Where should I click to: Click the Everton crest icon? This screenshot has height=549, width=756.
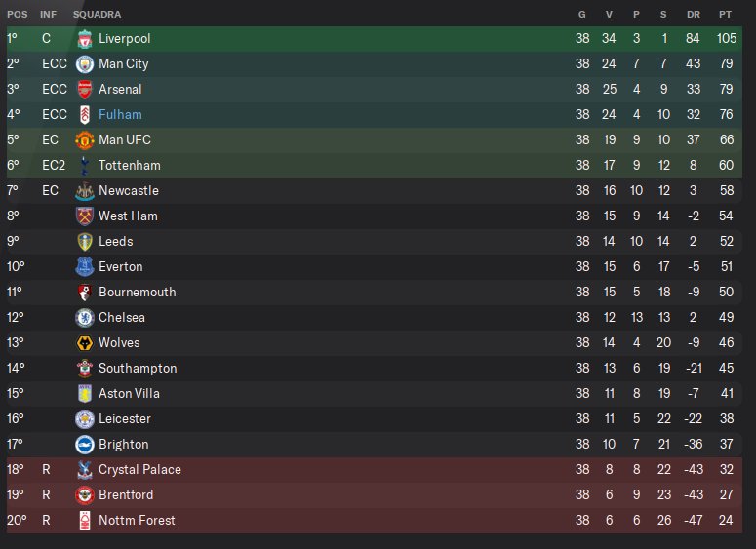[85, 266]
